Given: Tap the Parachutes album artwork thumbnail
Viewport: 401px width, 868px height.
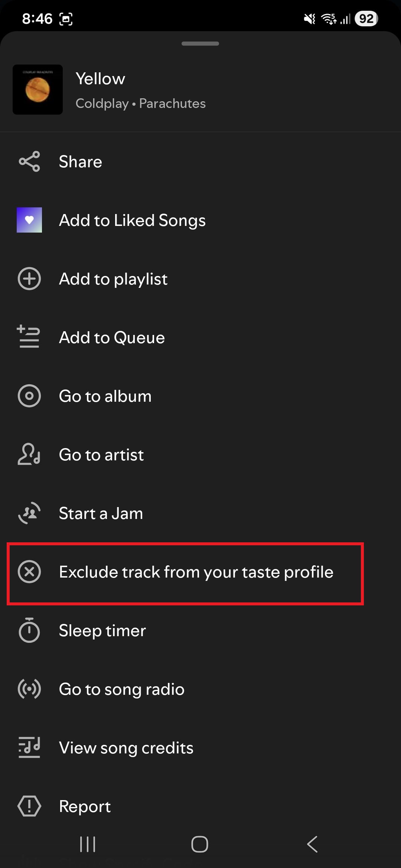Looking at the screenshot, I should 38,89.
